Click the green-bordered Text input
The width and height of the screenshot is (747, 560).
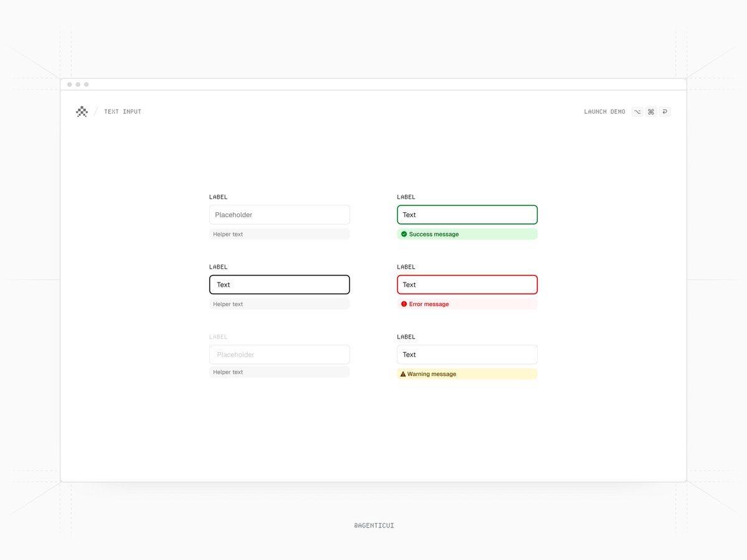point(467,215)
